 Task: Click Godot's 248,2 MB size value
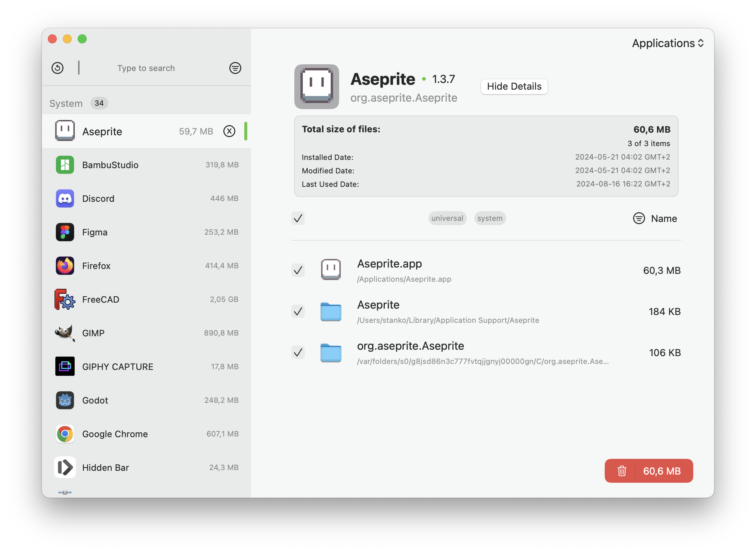(x=221, y=400)
